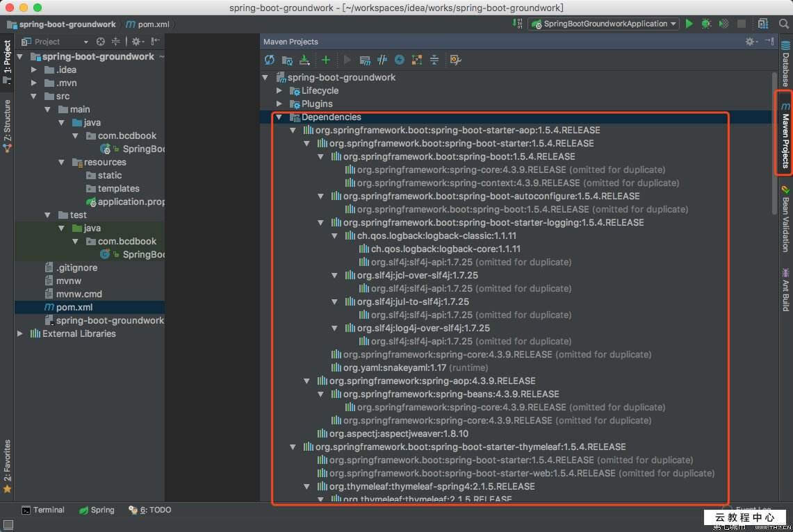Start debugging with the bug icon

click(x=706, y=24)
